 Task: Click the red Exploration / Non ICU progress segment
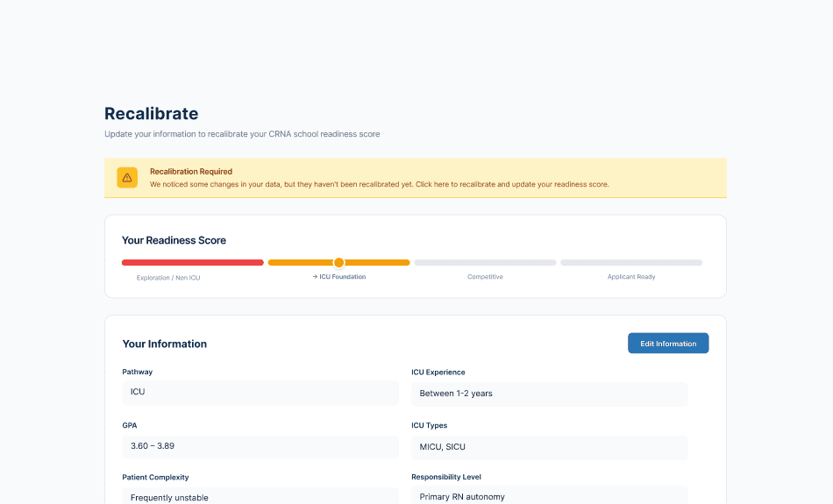(193, 262)
